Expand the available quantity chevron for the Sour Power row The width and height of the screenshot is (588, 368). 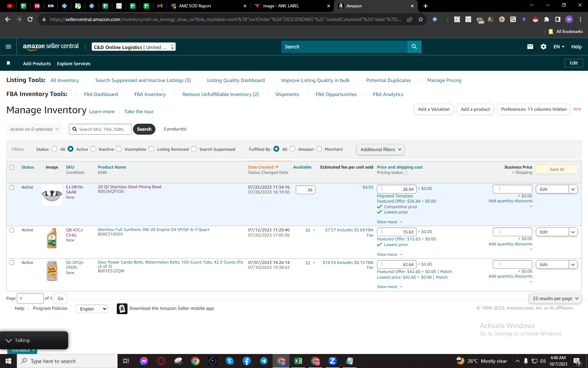314,263
